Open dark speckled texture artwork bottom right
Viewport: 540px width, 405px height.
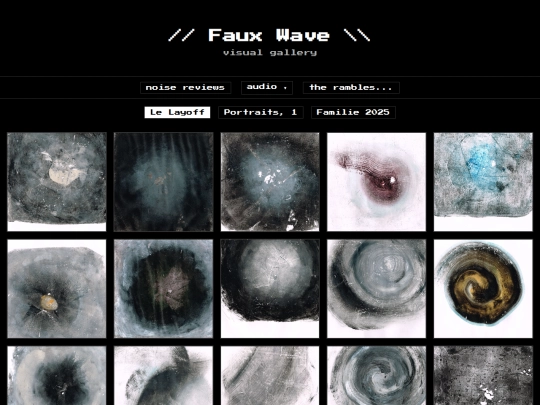click(483, 375)
